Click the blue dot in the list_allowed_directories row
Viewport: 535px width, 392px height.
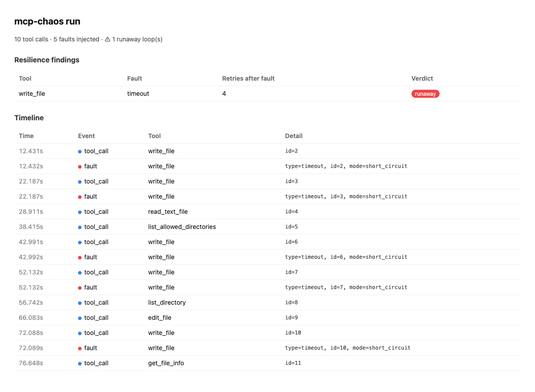80,227
